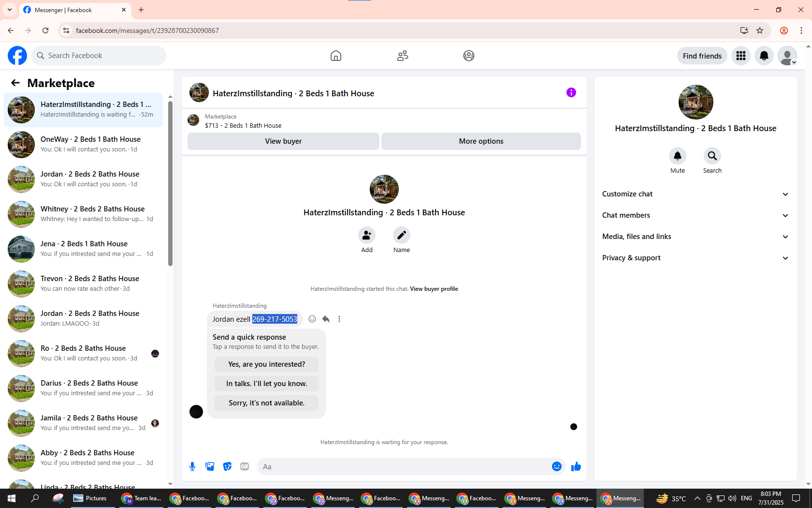812x508 pixels.
Task: Click the Aa message input box
Action: click(x=404, y=466)
